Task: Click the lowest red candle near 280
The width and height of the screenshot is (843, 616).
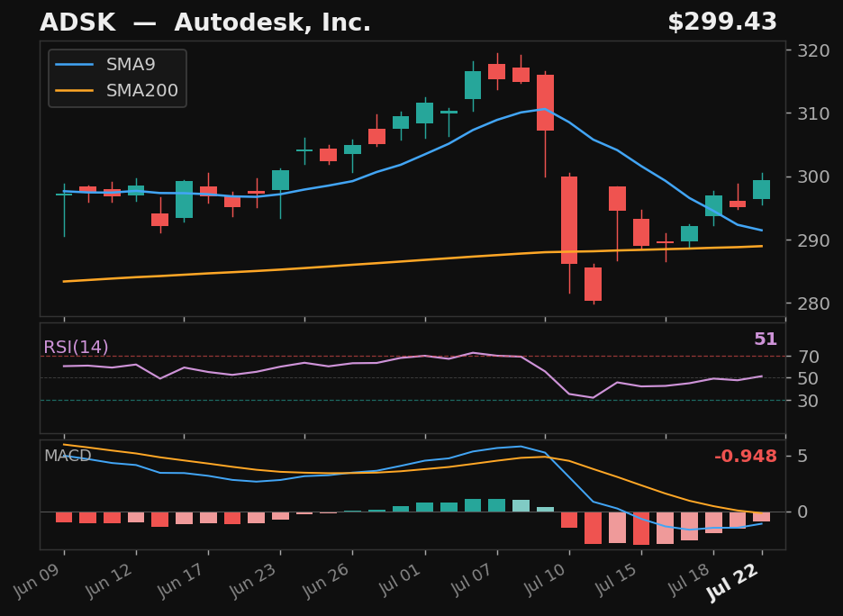Action: pyautogui.click(x=594, y=284)
